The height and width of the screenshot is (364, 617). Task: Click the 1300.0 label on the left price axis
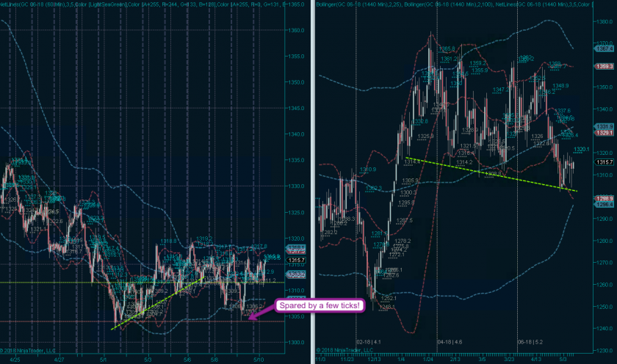click(296, 342)
